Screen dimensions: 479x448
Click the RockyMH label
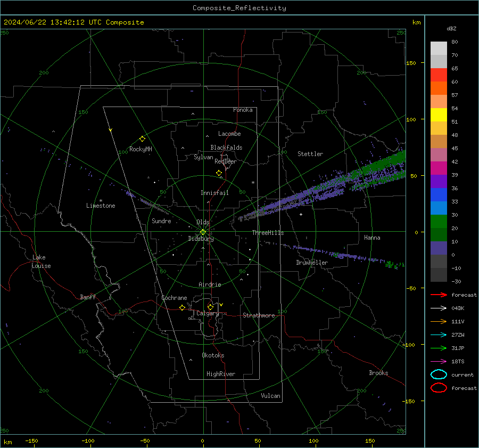click(141, 149)
